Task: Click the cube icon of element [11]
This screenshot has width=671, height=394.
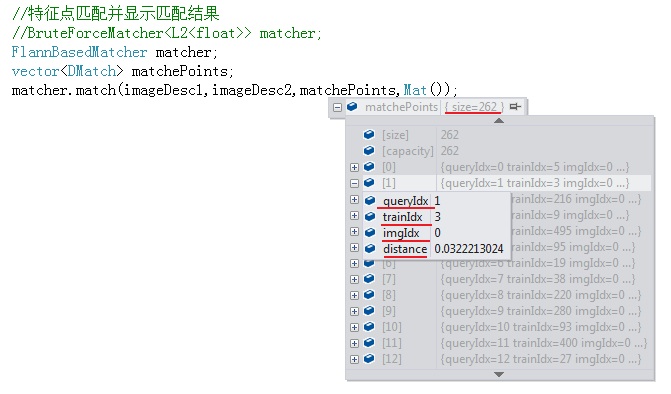Action: point(369,343)
